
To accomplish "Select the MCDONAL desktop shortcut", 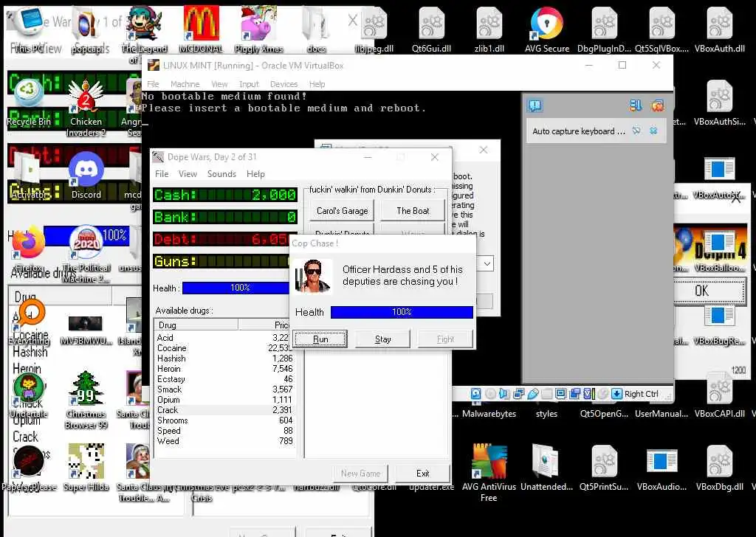I will 201,29.
